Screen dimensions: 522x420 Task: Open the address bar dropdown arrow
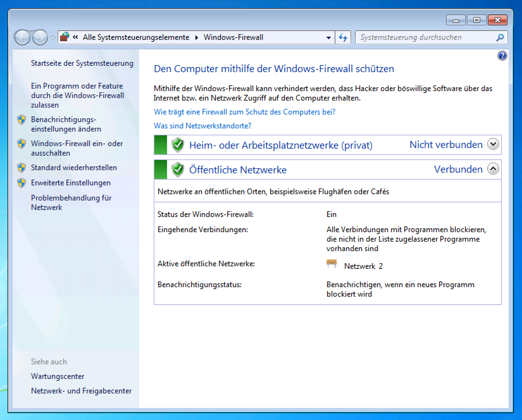pos(328,37)
